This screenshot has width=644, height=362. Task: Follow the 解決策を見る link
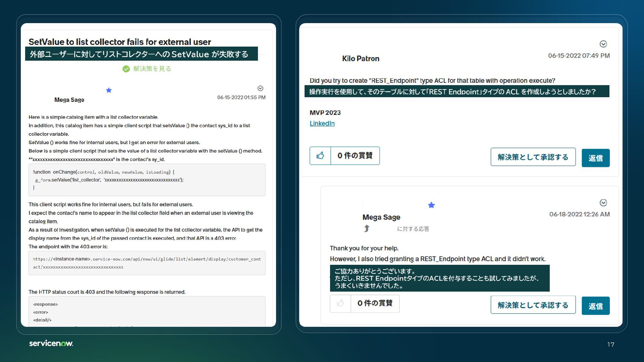pyautogui.click(x=152, y=69)
